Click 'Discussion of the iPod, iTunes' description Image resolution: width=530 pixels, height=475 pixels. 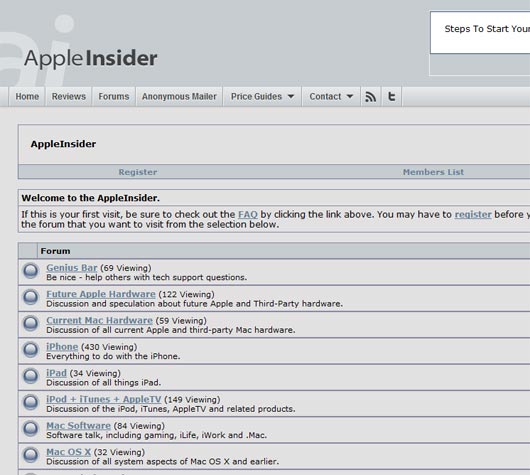pyautogui.click(x=171, y=409)
